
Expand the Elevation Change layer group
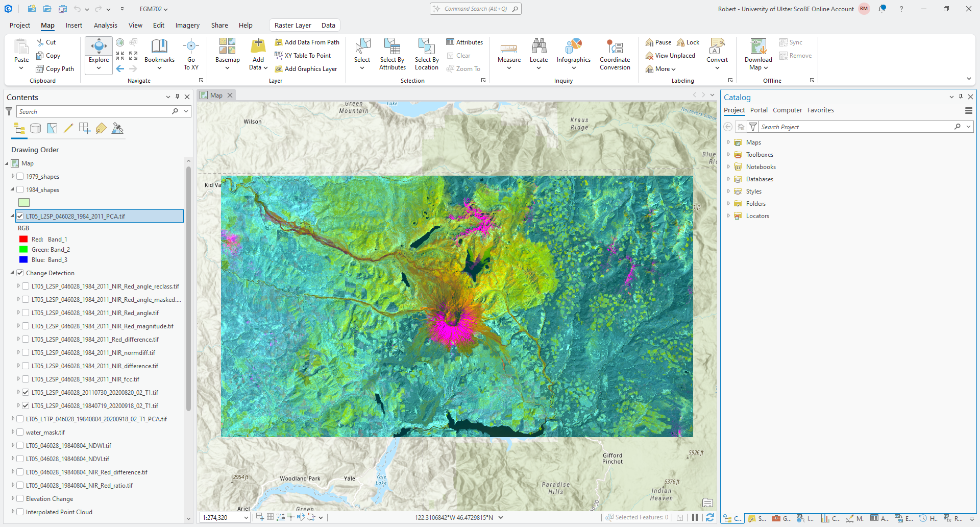(13, 499)
